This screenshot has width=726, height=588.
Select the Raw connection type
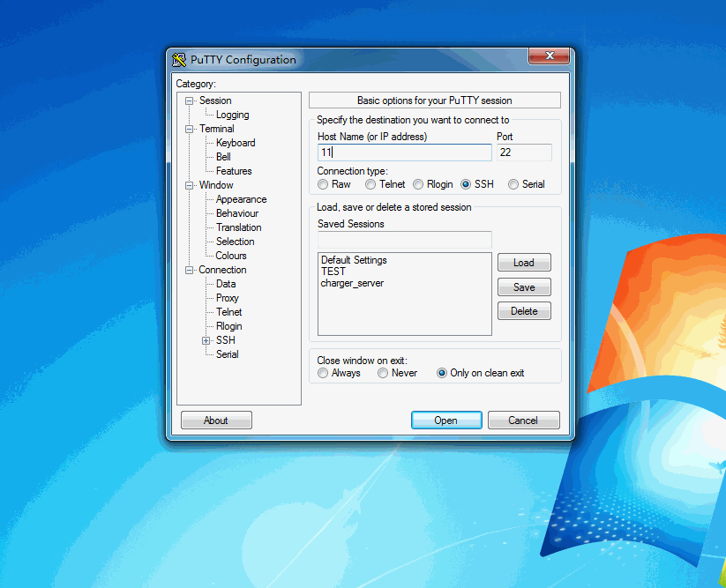[323, 184]
